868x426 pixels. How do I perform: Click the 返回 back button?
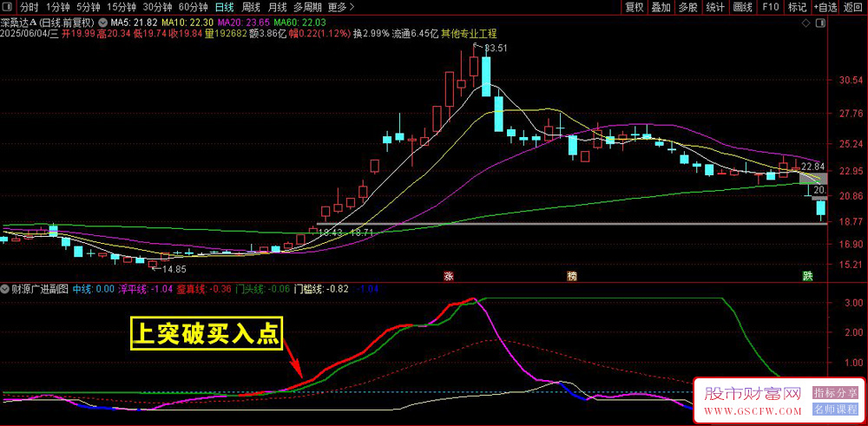click(853, 7)
